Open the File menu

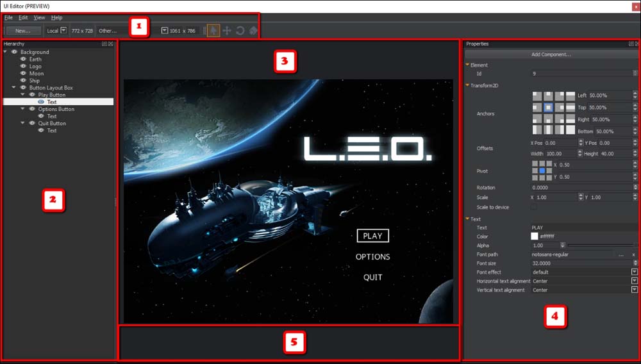(8, 17)
